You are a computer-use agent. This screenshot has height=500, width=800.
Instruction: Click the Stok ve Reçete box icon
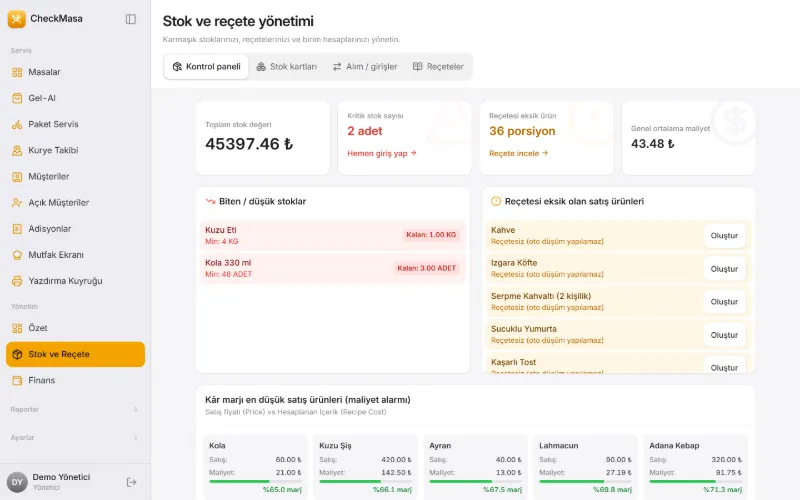click(x=17, y=354)
